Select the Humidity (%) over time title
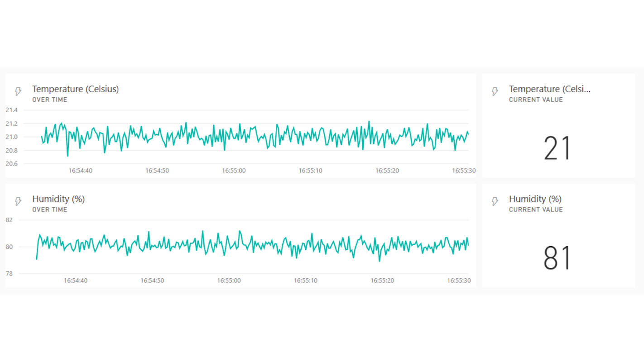The image size is (644, 362). [x=58, y=199]
